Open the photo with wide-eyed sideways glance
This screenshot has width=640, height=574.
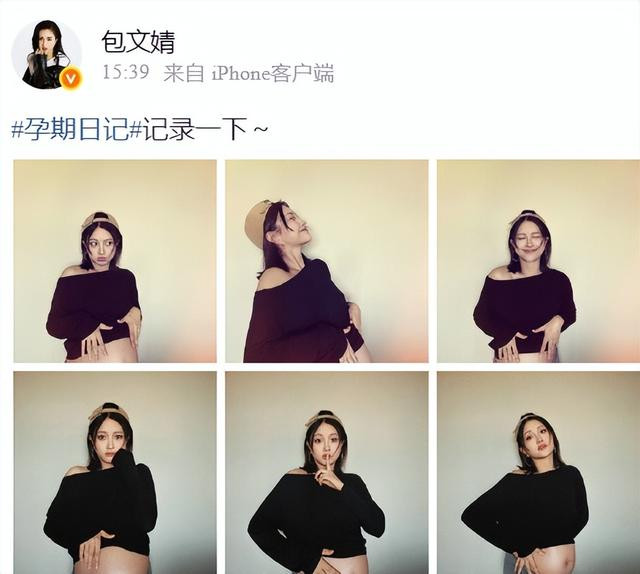tap(115, 261)
